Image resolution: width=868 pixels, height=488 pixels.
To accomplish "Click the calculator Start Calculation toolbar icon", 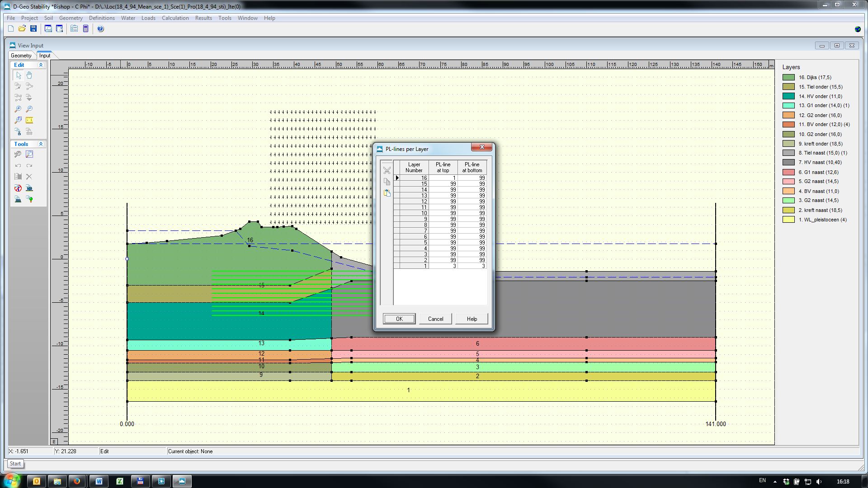I will [x=85, y=28].
